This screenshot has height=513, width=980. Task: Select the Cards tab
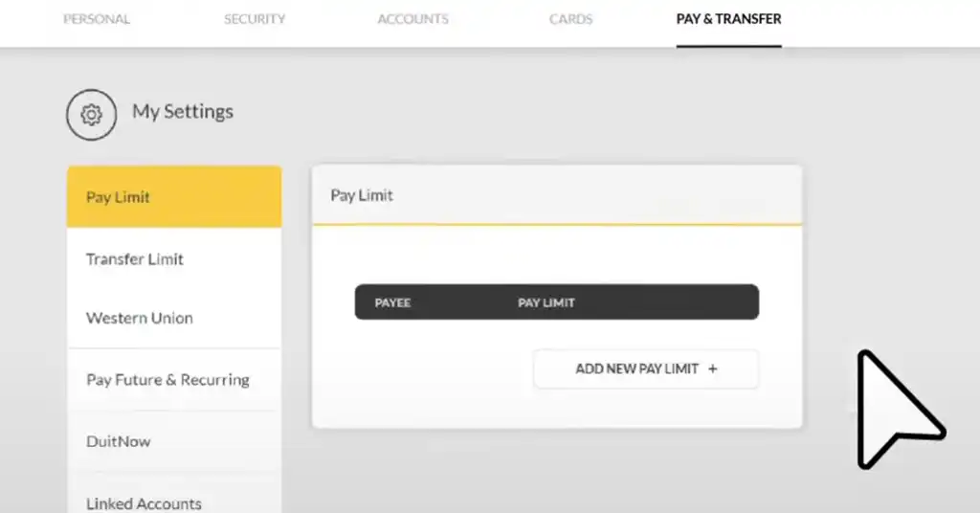pos(570,19)
